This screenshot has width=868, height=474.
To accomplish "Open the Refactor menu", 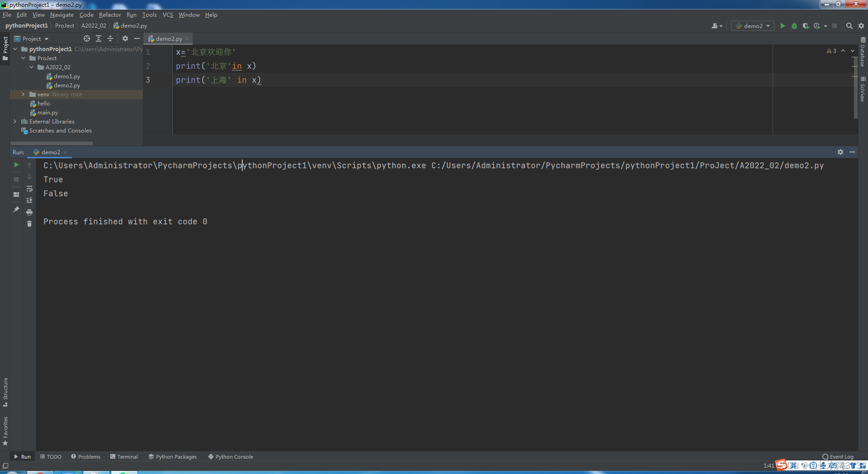I will [x=110, y=15].
